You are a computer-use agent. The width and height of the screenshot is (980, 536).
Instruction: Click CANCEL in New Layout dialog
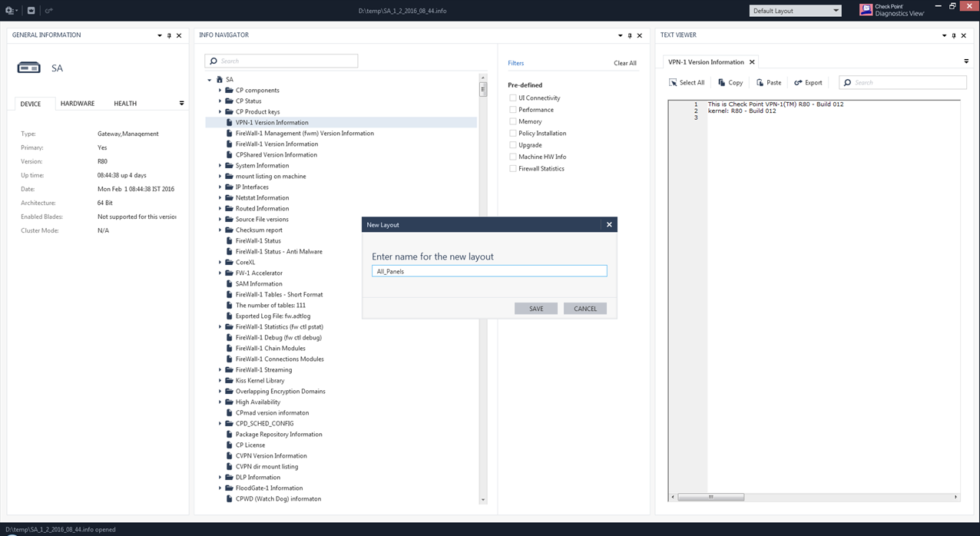click(585, 309)
